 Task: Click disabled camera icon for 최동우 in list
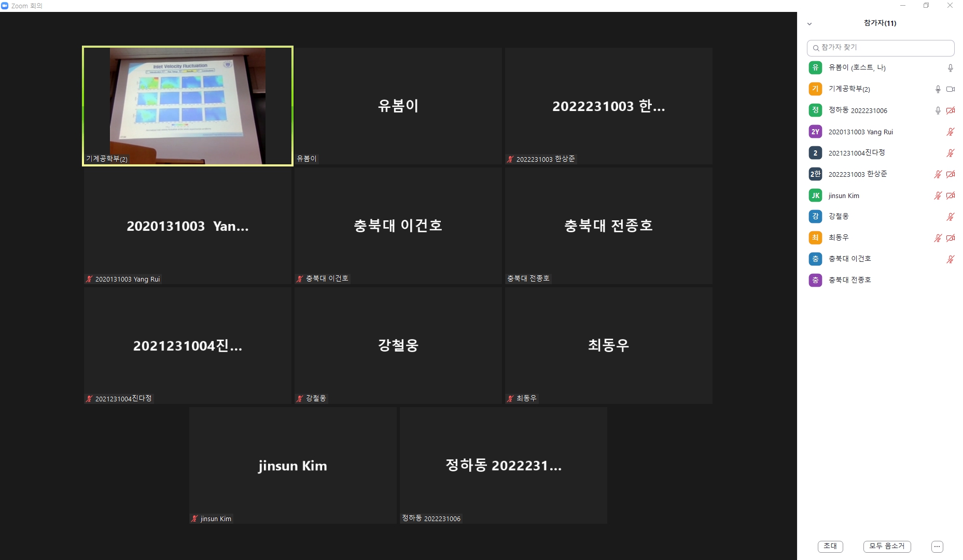[x=950, y=238]
